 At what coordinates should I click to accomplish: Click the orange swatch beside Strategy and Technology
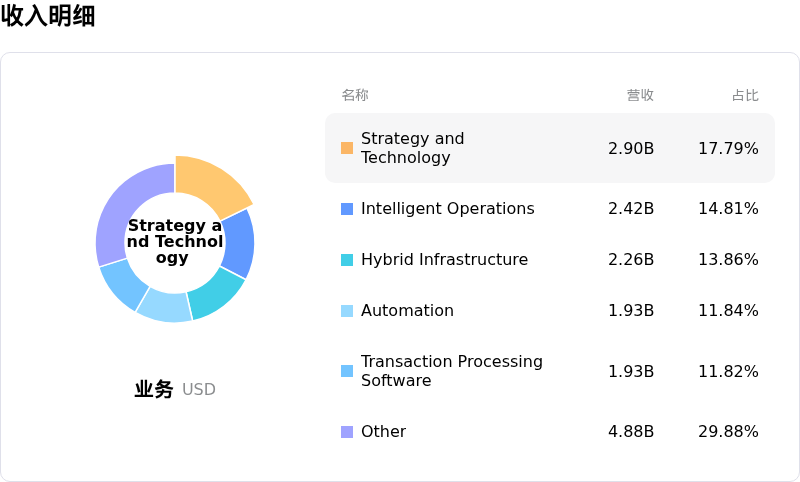coord(347,148)
